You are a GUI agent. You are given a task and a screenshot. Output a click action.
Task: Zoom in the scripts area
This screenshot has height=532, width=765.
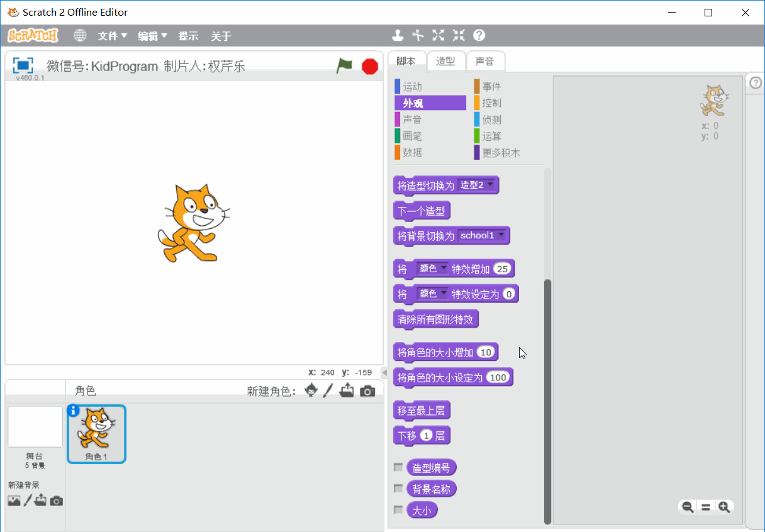(x=724, y=507)
